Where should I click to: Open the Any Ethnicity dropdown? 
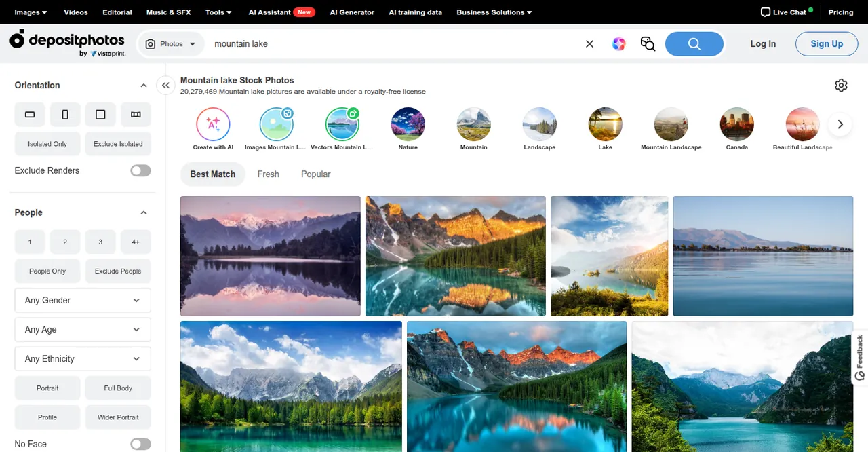coord(83,358)
